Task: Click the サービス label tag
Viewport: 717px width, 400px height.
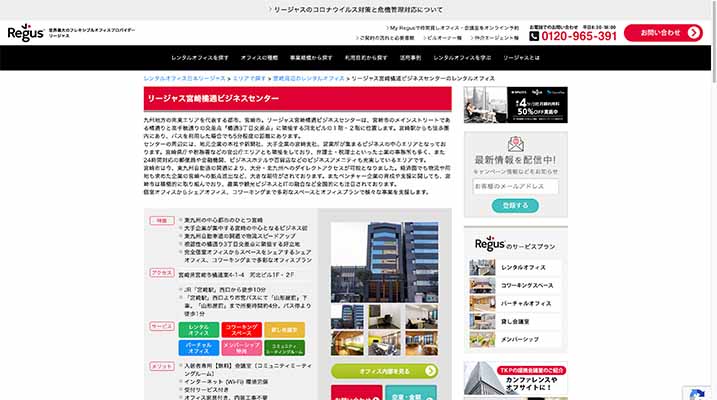Action: 162,326
